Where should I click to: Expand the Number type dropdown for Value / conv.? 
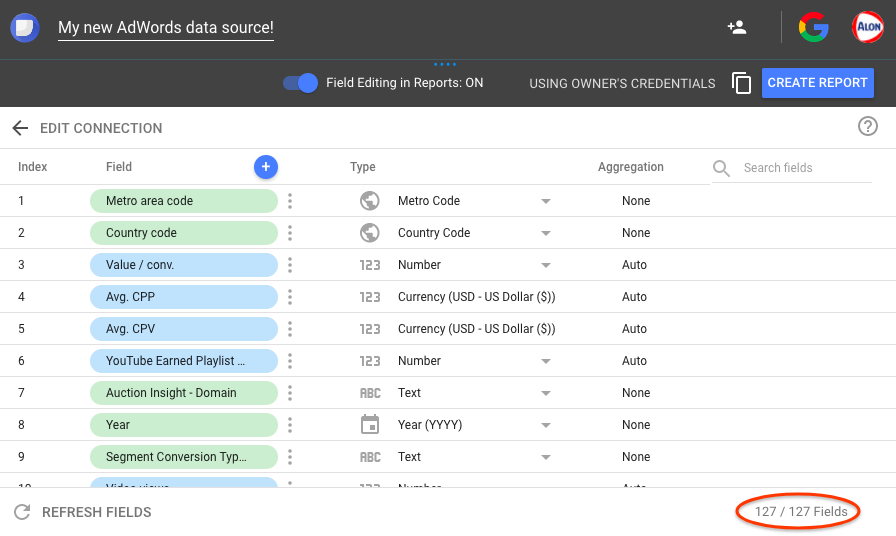tap(546, 265)
